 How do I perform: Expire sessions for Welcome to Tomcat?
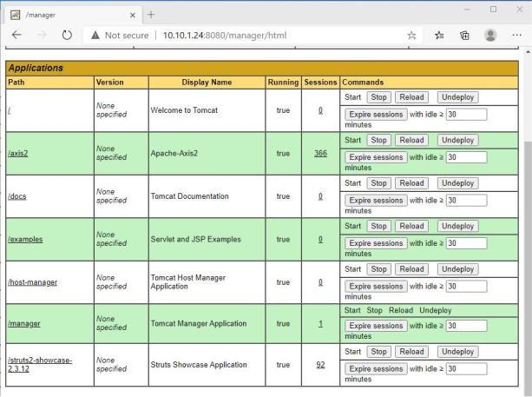(x=376, y=115)
